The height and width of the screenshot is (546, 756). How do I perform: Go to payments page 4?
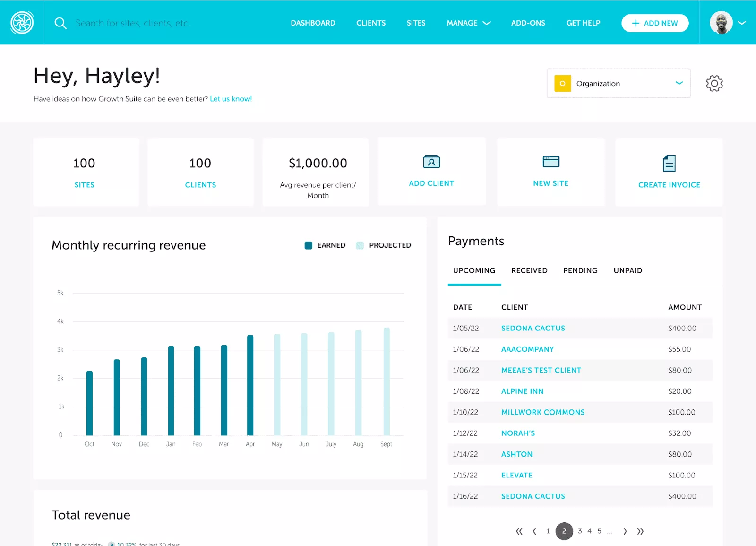click(x=589, y=531)
